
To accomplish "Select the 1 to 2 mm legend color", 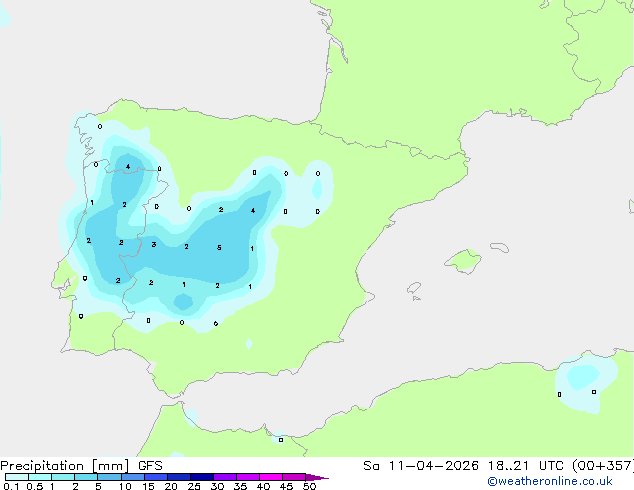I will point(63,477).
